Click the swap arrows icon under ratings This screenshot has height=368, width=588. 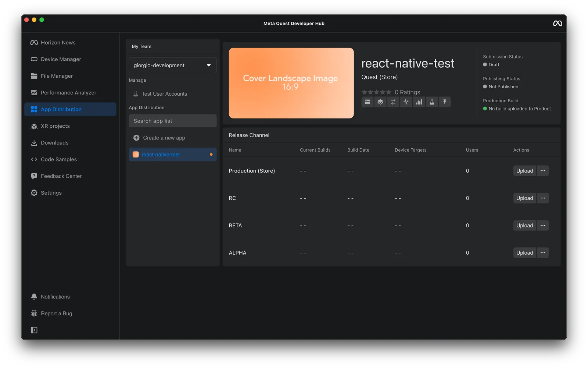(x=393, y=102)
